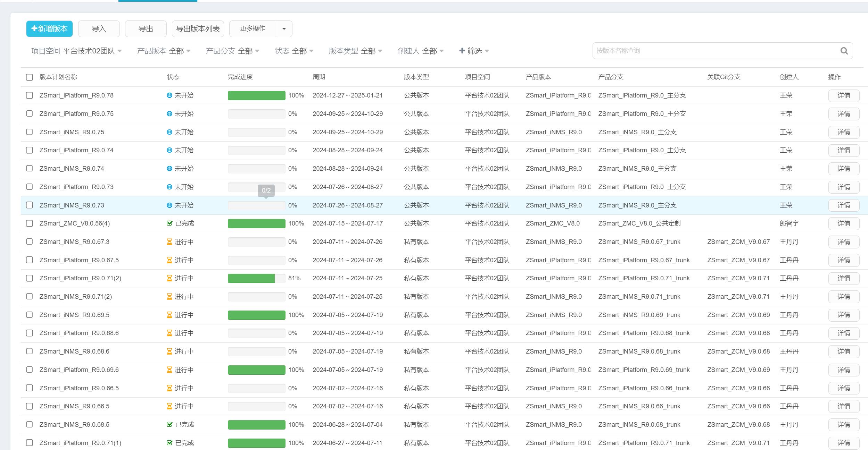Screen dimensions: 868x450
Task: Click not-started status icon for ZSmart_iNMS_R9.0.75
Action: pyautogui.click(x=170, y=132)
